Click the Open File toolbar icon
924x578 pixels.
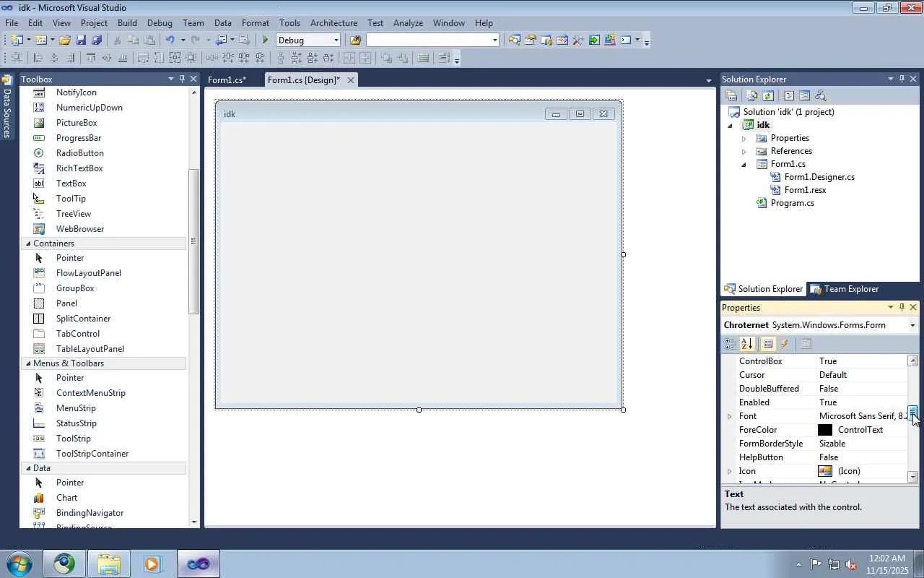(x=65, y=40)
